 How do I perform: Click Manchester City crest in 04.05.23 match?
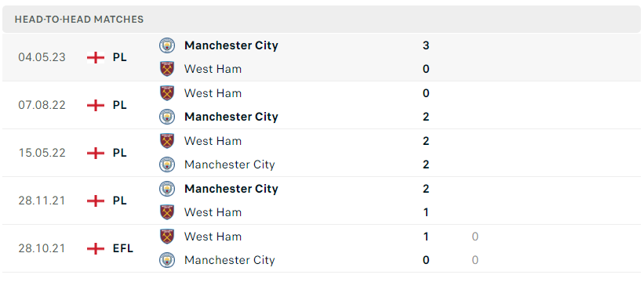click(167, 45)
